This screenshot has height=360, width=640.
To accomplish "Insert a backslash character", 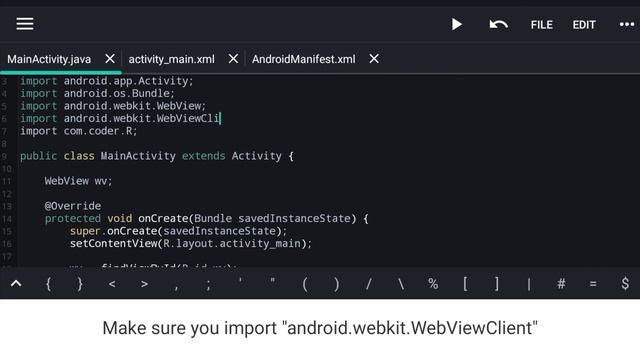I will (401, 284).
